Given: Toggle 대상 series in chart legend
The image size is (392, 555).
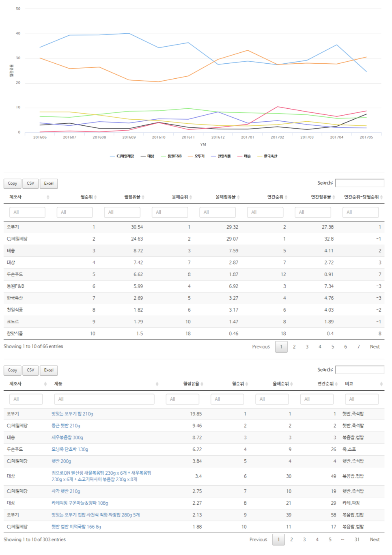Looking at the screenshot, I should [x=147, y=156].
